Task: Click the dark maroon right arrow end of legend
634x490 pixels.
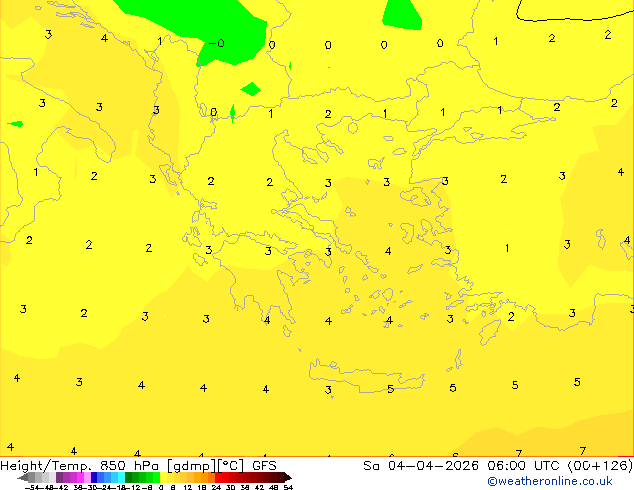Action: [288, 478]
